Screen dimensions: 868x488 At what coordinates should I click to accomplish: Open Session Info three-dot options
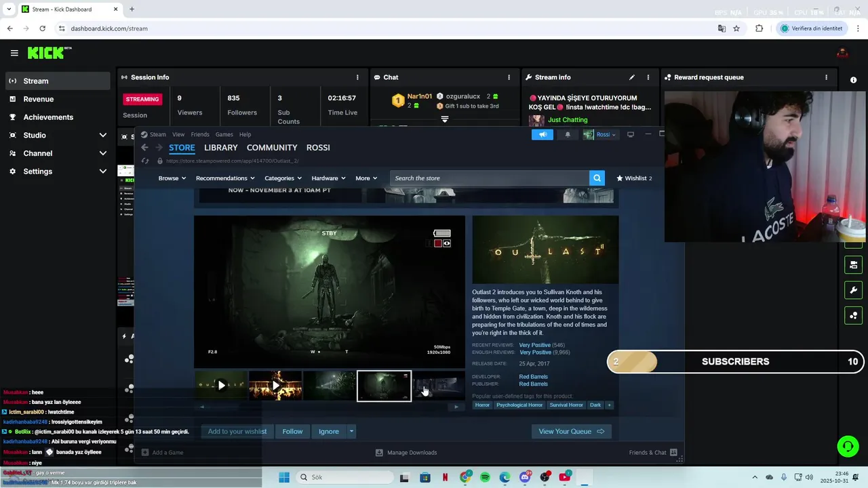point(357,77)
